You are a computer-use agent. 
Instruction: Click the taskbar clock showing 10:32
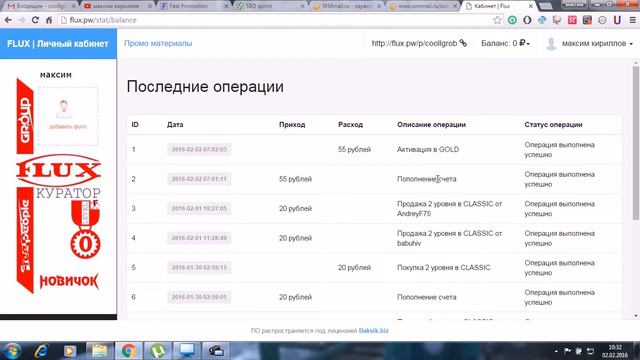click(615, 351)
